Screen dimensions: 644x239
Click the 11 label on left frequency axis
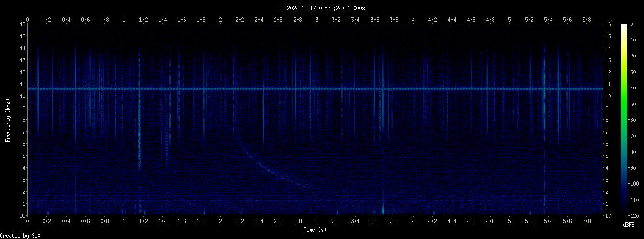point(23,84)
